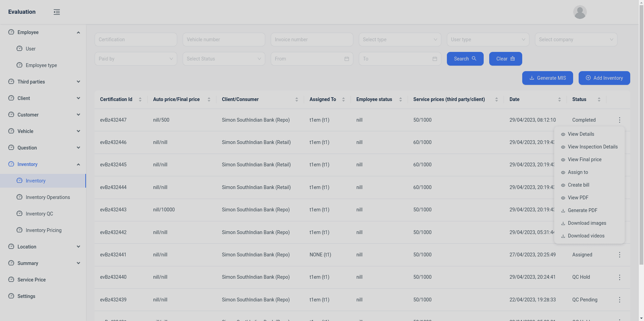
Task: Click the calendar icon in the From field
Action: 347,59
